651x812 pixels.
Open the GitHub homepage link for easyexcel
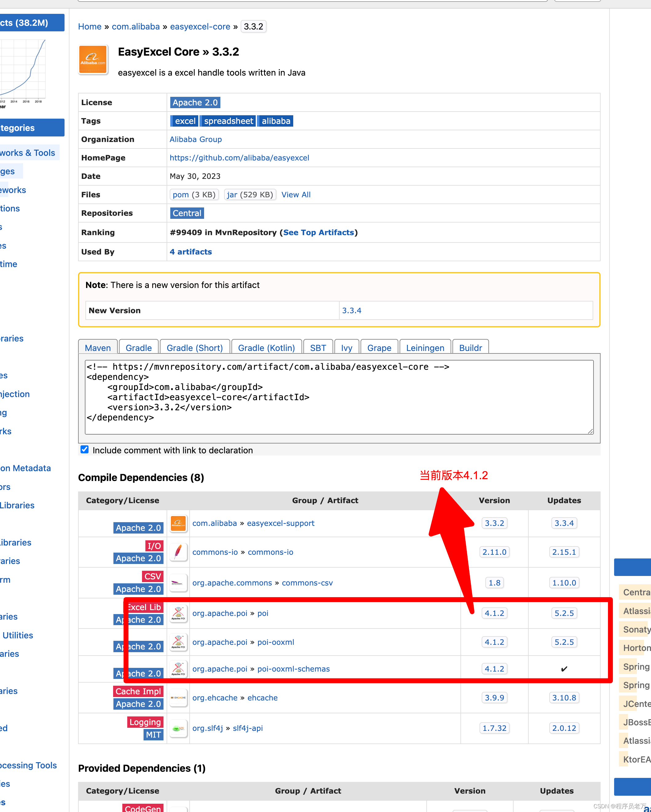point(240,157)
